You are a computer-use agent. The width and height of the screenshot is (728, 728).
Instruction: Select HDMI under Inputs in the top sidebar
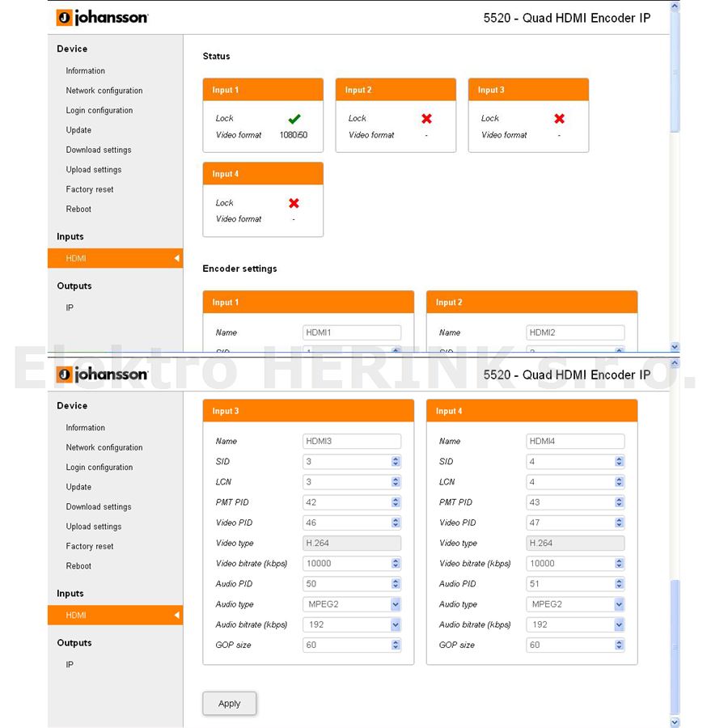click(115, 258)
